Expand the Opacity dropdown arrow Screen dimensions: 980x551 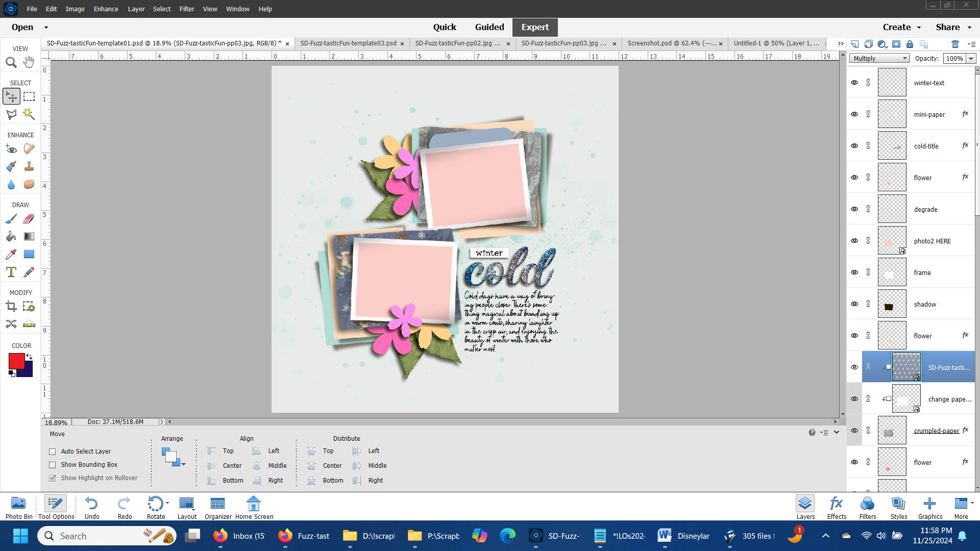971,59
